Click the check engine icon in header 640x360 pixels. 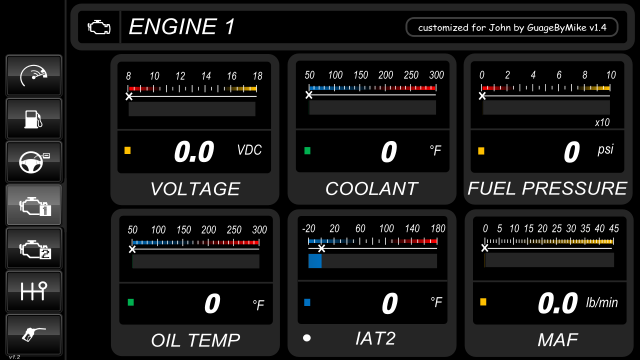[x=99, y=27]
